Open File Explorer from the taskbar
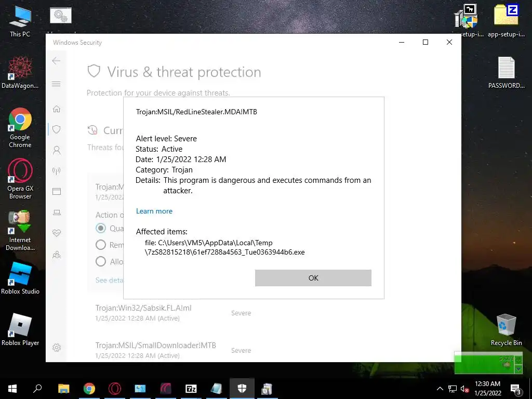The height and width of the screenshot is (399, 532). [63, 389]
